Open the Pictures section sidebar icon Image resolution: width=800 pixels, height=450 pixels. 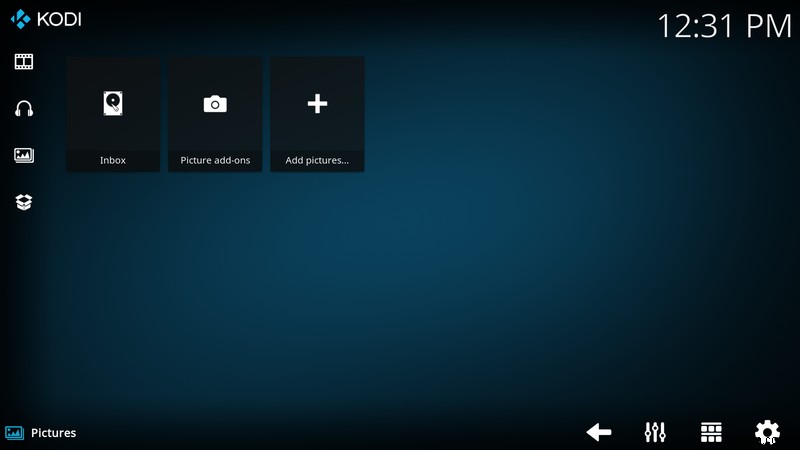pos(23,155)
